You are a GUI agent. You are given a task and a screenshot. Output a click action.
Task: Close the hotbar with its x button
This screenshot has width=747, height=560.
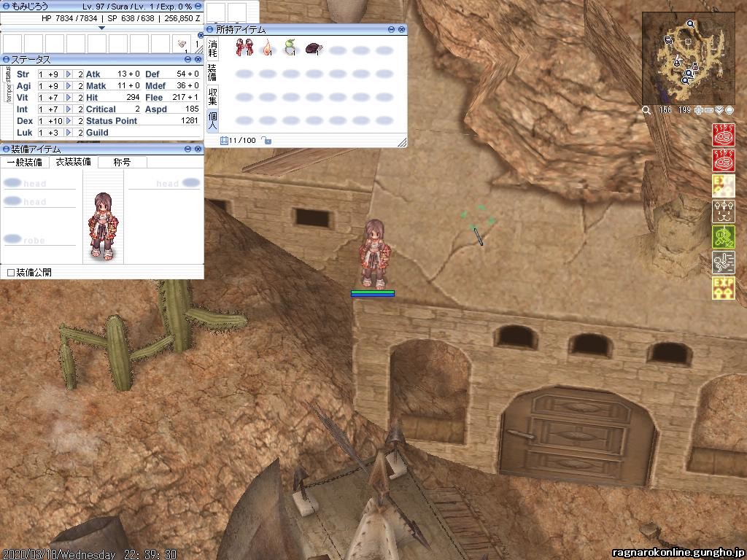201,35
